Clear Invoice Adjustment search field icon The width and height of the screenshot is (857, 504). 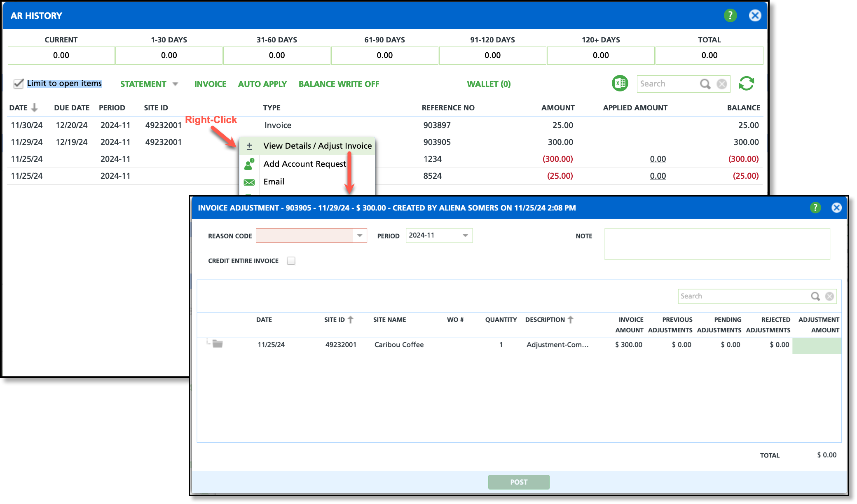click(x=830, y=296)
